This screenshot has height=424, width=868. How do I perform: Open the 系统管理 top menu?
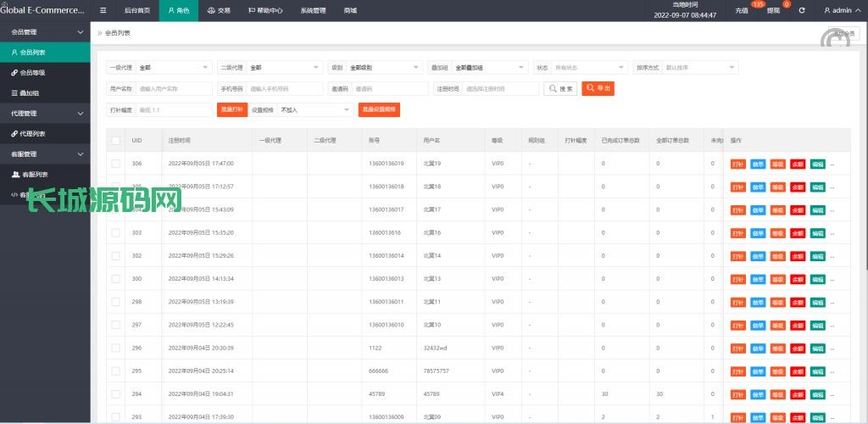(x=313, y=10)
